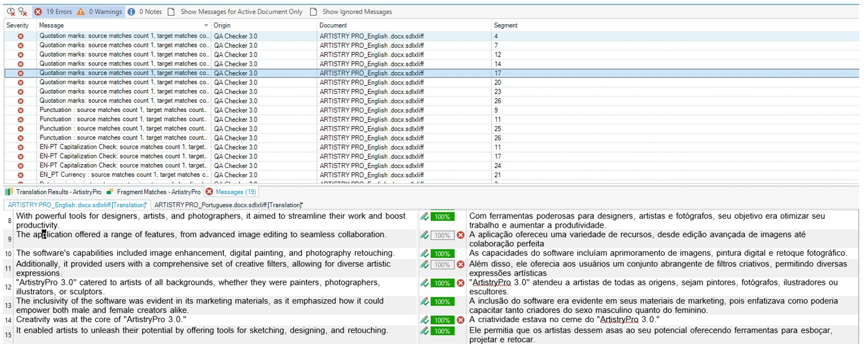Click the status pencil icon on segment 15

[x=425, y=331]
